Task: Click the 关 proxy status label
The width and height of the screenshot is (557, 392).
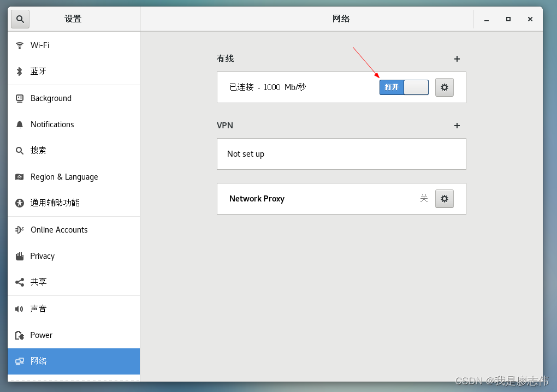Action: point(424,199)
